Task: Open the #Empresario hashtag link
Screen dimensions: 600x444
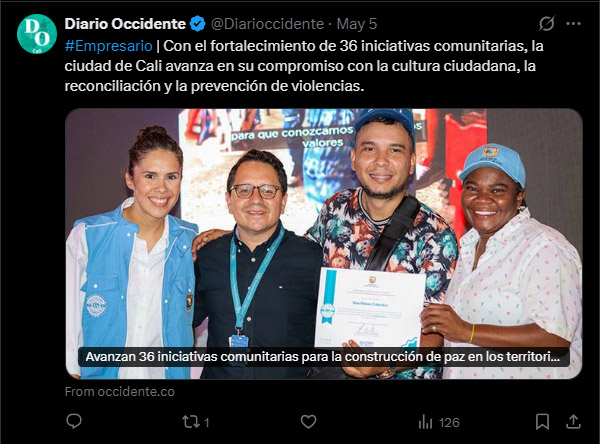Action: 109,46
